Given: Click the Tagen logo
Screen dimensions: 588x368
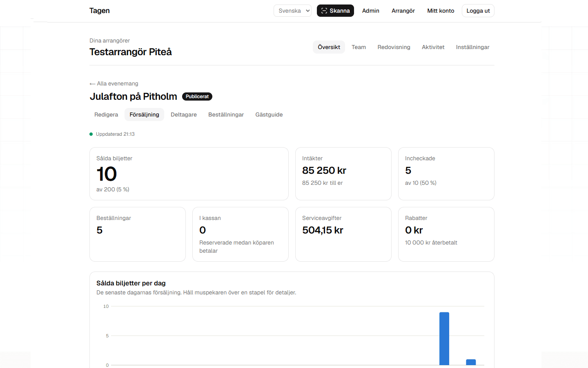Looking at the screenshot, I should [99, 11].
